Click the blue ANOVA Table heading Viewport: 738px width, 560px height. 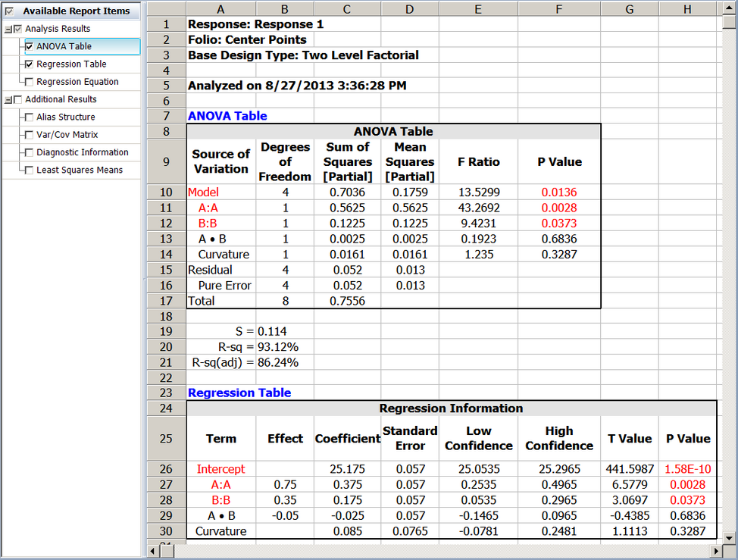tap(227, 116)
